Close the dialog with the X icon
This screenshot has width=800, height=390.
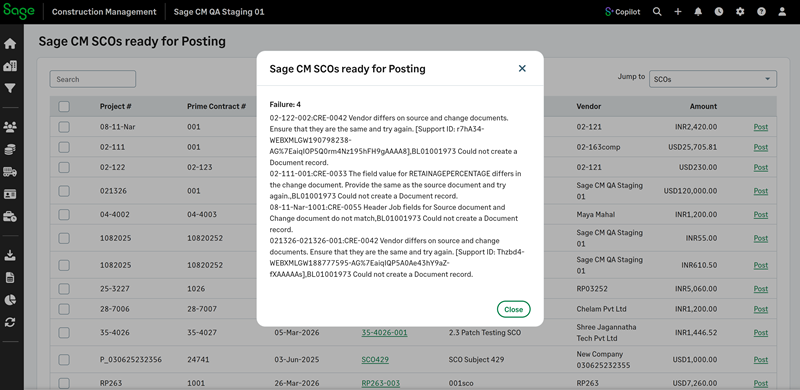point(522,68)
